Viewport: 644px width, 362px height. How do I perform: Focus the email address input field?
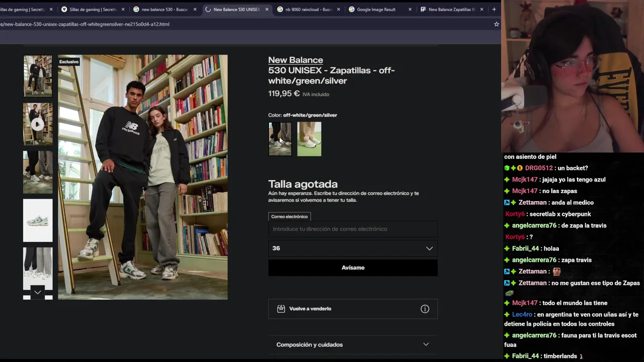coord(353,229)
